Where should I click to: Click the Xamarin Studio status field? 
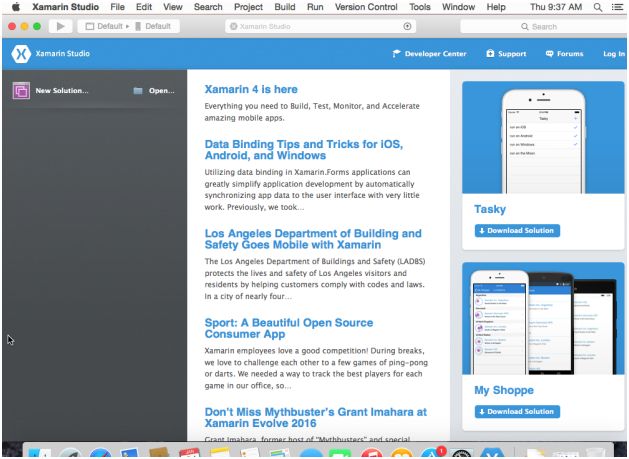pyautogui.click(x=321, y=26)
